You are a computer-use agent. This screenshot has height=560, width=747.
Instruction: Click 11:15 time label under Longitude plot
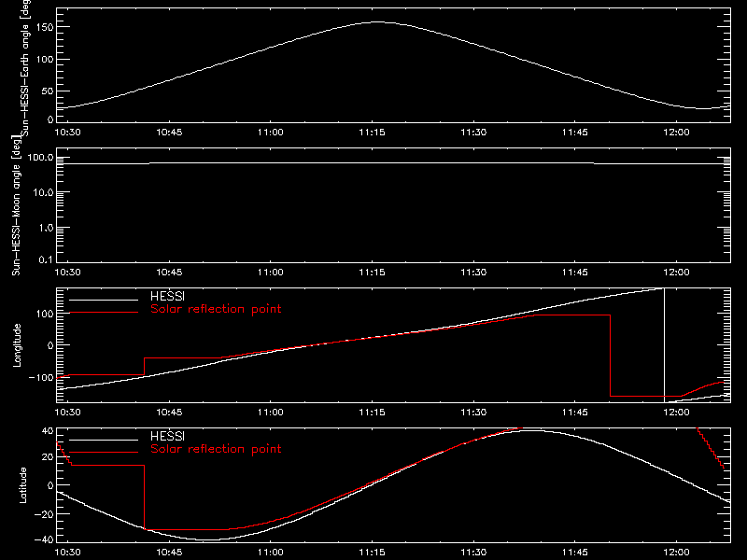[x=372, y=413]
